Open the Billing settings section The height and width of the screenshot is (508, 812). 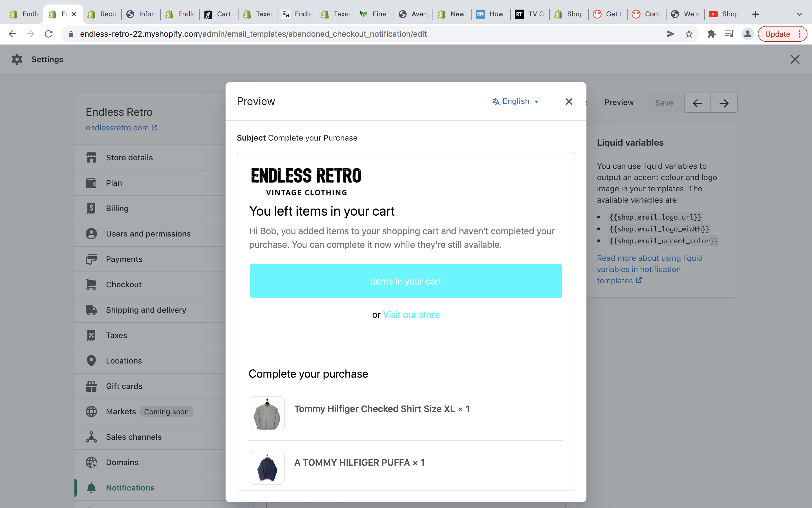pyautogui.click(x=150, y=208)
